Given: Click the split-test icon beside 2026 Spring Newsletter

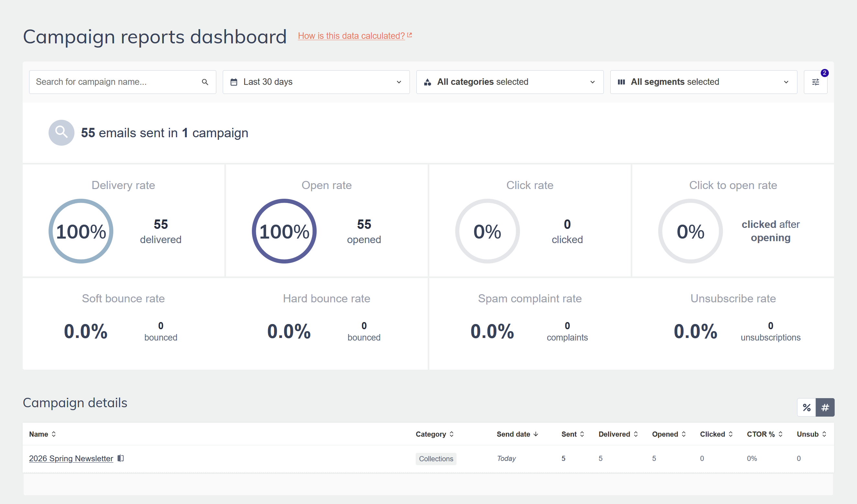Looking at the screenshot, I should [121, 458].
